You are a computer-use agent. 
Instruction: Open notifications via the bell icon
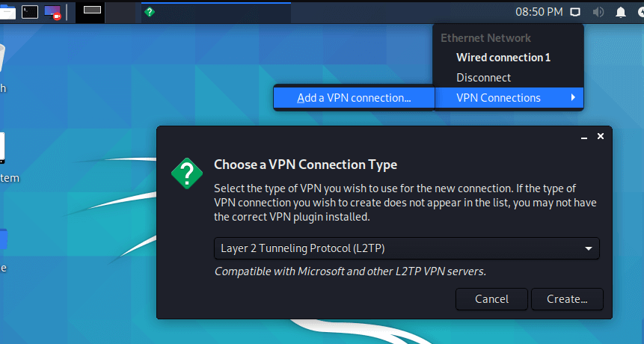pyautogui.click(x=621, y=12)
